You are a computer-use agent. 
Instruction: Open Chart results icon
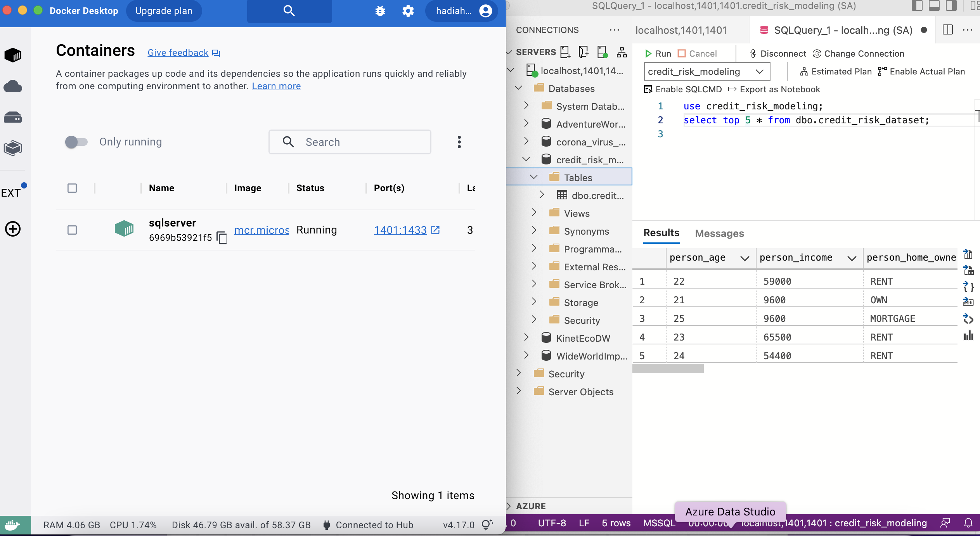pyautogui.click(x=968, y=335)
